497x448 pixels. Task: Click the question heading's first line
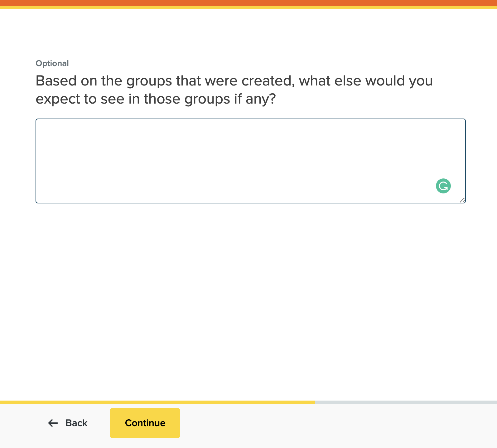point(234,81)
